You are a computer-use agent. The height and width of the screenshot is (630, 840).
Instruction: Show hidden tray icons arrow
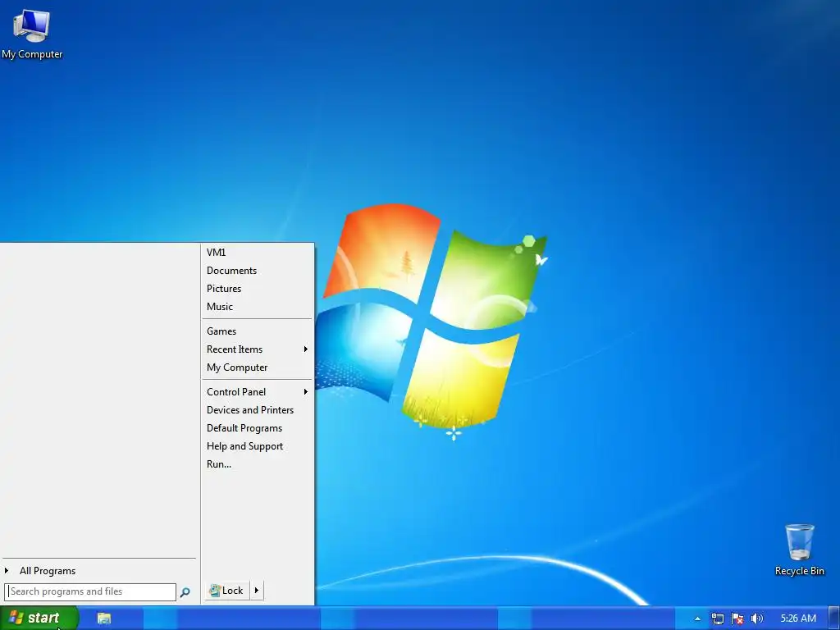coord(697,619)
